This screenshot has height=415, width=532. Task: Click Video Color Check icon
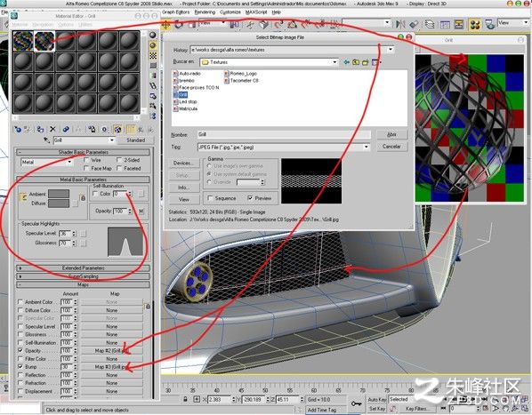click(x=153, y=76)
